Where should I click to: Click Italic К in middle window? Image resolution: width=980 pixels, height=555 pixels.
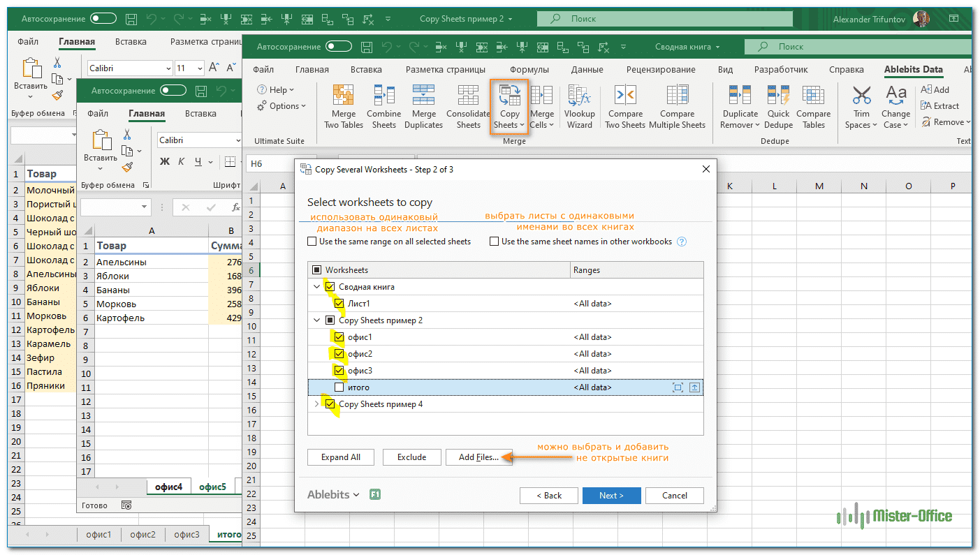click(x=182, y=162)
